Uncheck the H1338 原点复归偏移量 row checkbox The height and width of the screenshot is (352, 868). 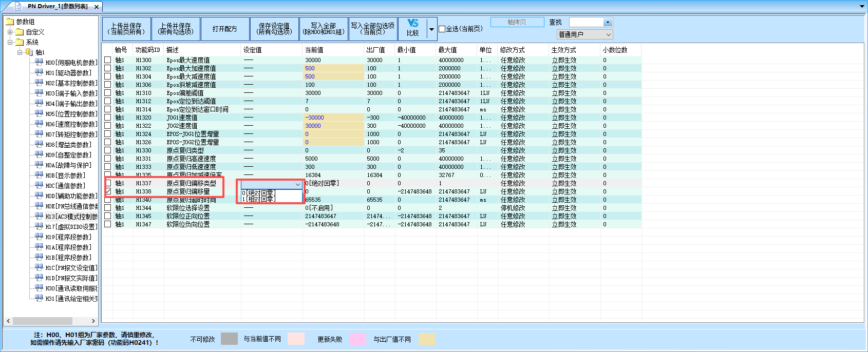(x=108, y=191)
